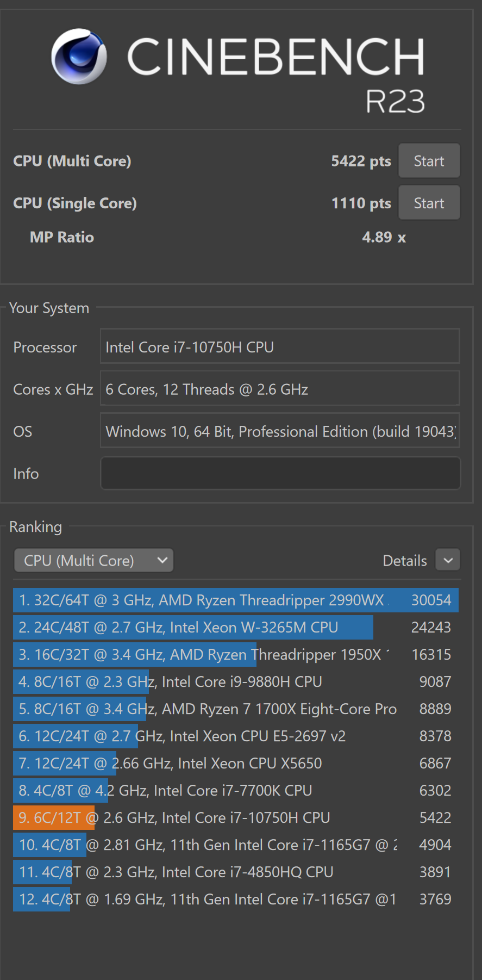Select the Xeon W-3265M ranking row
Viewport: 482px width, 980px height.
pos(235,627)
